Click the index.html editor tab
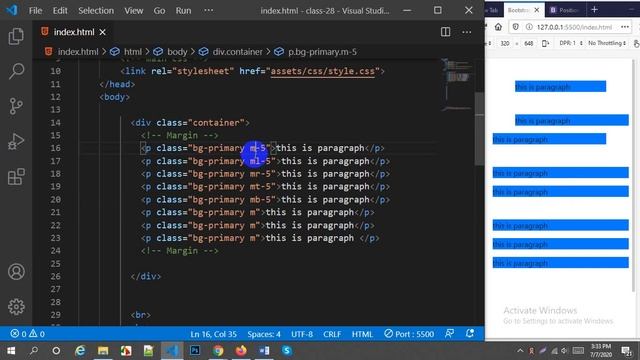The height and width of the screenshot is (360, 640). 73,32
